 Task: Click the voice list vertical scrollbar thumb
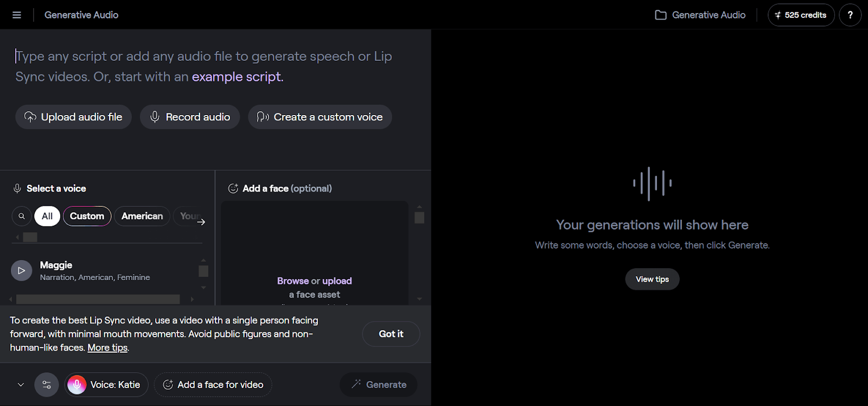(203, 271)
